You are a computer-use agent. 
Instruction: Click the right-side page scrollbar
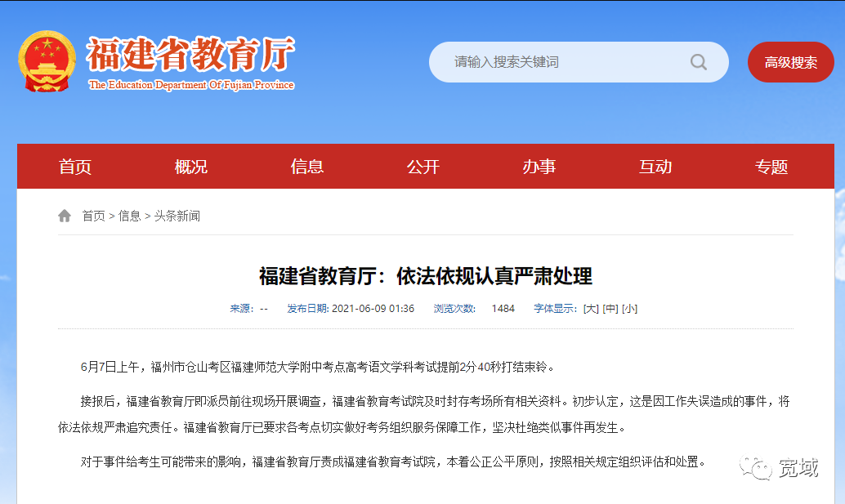pos(840,245)
